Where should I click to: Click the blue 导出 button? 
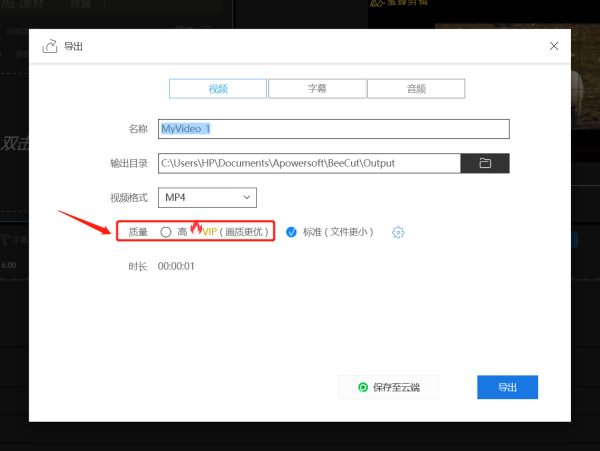tap(507, 387)
